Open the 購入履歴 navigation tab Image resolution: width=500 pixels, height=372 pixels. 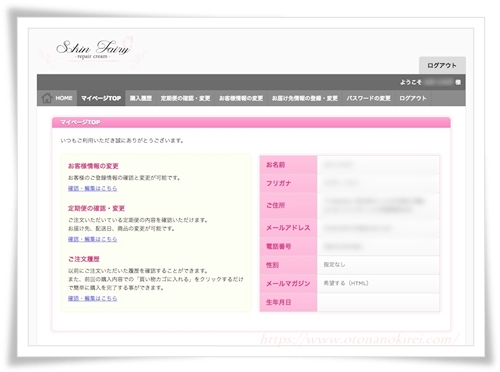(141, 98)
